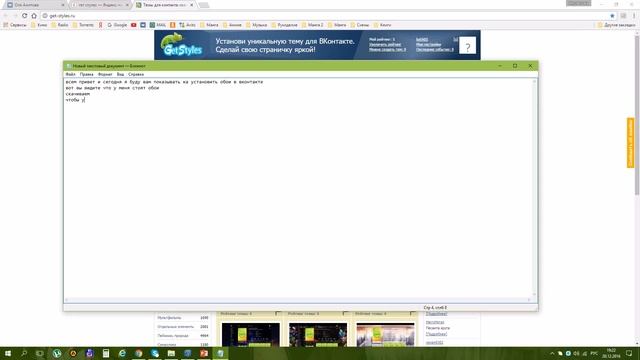This screenshot has height=360, width=640.
Task: Click the system tray volume icon
Action: (x=576, y=353)
